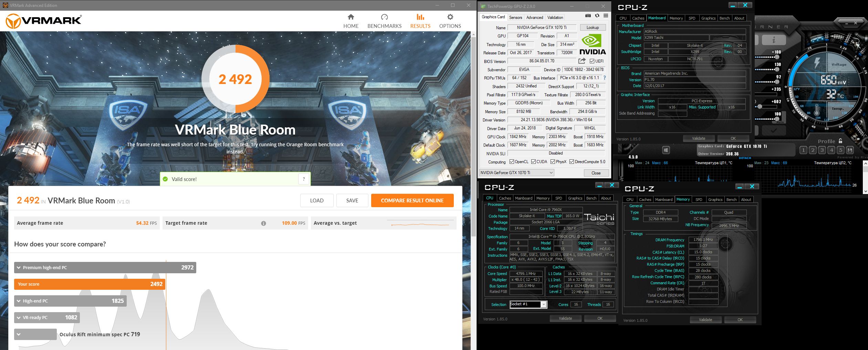Select Afterburner profile slot 5
This screenshot has width=868, height=350.
tap(840, 150)
